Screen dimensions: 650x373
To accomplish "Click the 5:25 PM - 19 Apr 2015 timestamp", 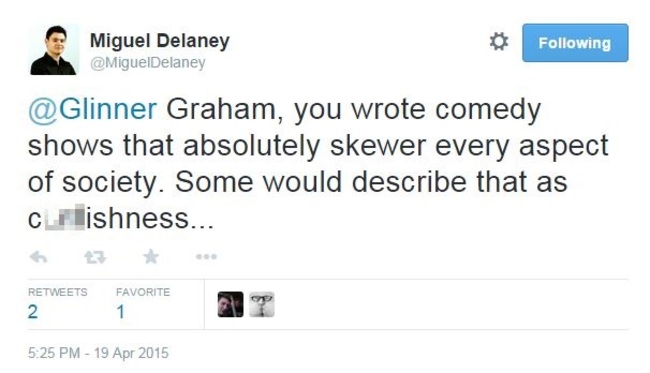I will 98,353.
